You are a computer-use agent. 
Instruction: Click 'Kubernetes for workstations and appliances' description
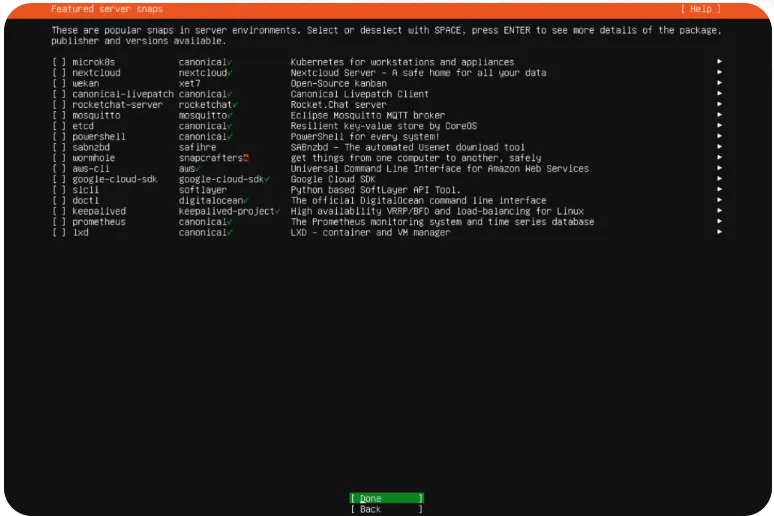pyautogui.click(x=402, y=62)
